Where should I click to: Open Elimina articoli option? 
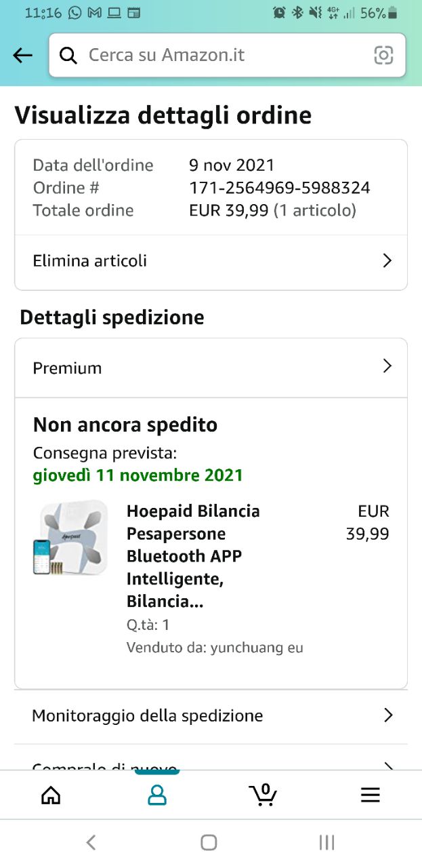90,261
